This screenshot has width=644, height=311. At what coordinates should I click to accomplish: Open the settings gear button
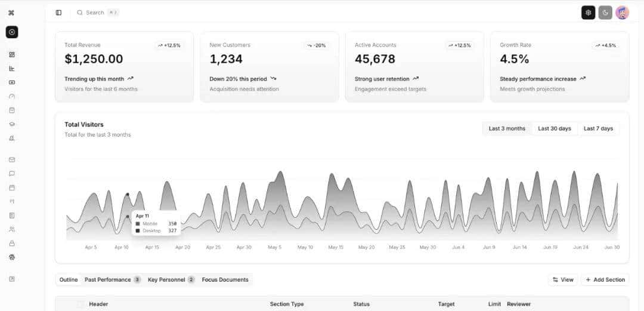[x=588, y=13]
